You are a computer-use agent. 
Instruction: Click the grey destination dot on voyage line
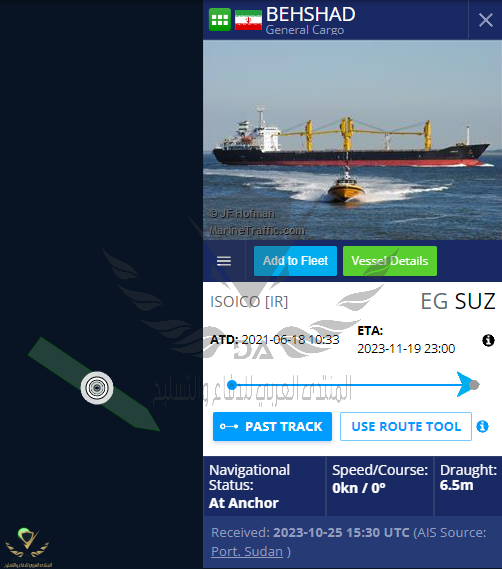pos(474,385)
